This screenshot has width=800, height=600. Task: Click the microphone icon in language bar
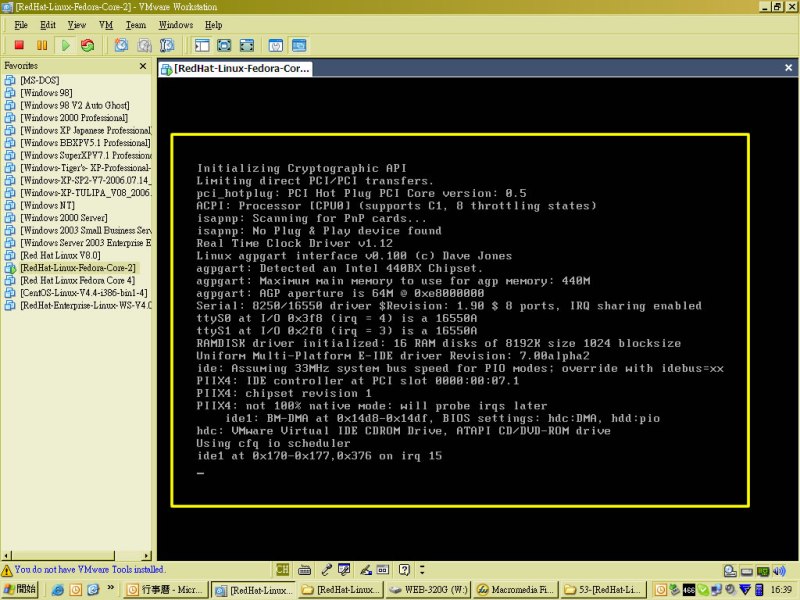[x=327, y=569]
